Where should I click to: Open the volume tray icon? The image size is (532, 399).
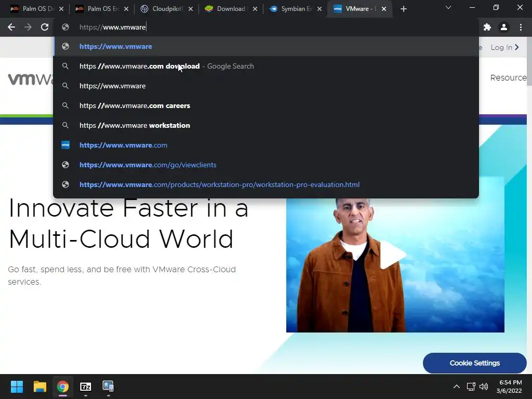pos(484,387)
